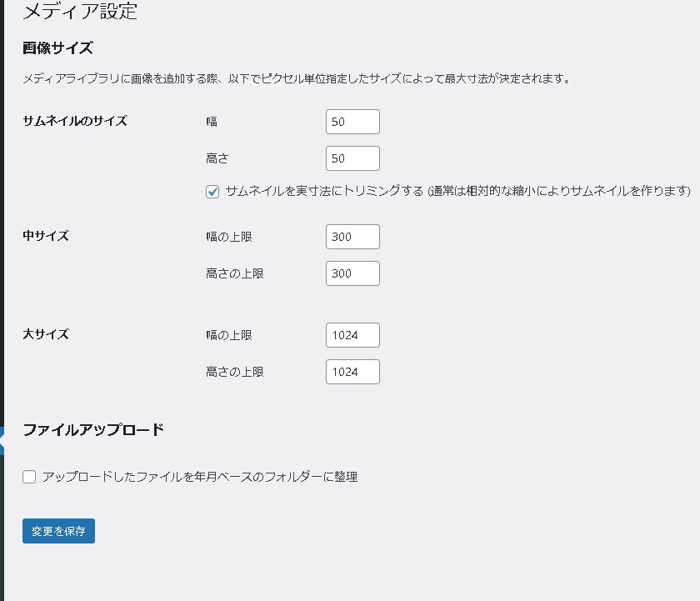Click the 高さの上限 label for 大サイズ
700x601 pixels.
click(x=235, y=372)
